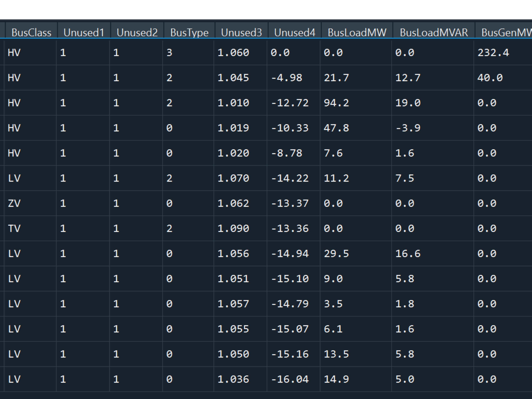532x399 pixels.
Task: Sort by the Unused1 column header
Action: click(84, 32)
